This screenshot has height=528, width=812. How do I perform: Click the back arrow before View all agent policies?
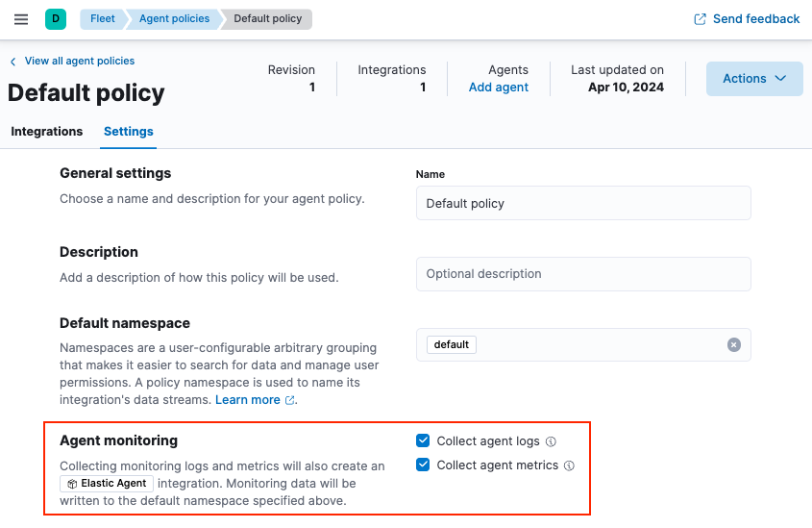tap(13, 62)
